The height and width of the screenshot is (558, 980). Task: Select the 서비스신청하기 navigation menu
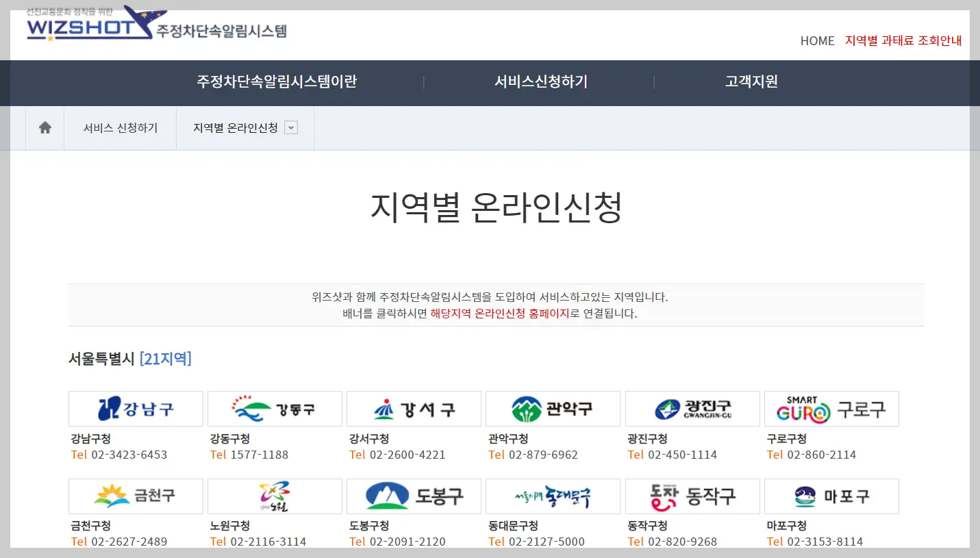pyautogui.click(x=540, y=83)
